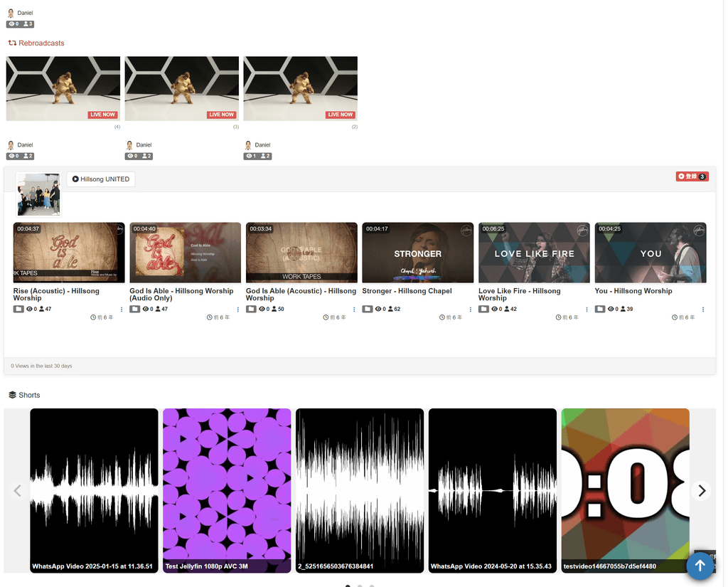Open three-dot menu for God Is Able (Audio Only)
728x587 pixels.
237,310
